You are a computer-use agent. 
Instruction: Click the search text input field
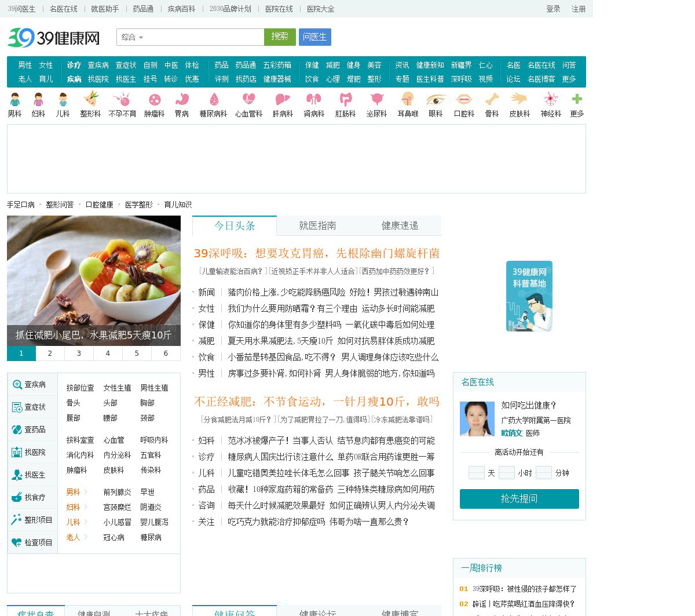[x=204, y=37]
